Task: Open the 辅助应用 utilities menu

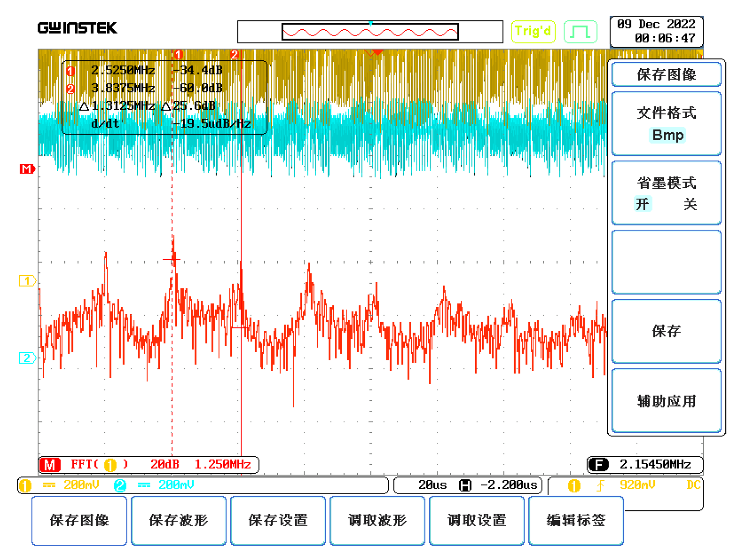Action: [666, 401]
